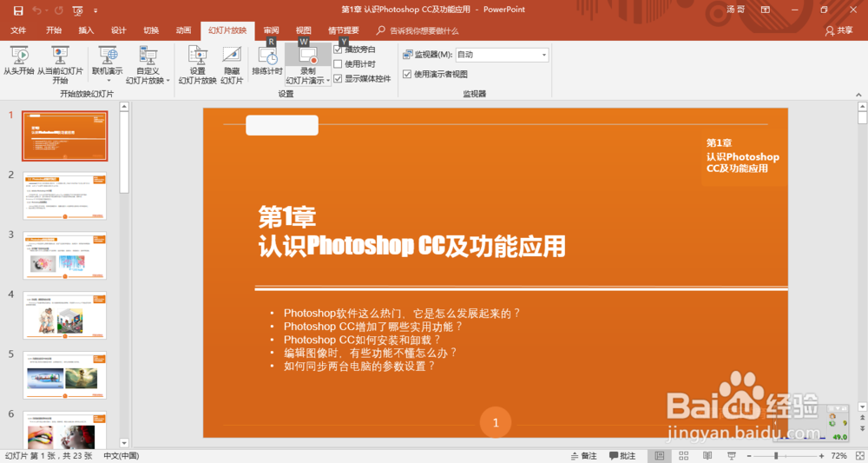Switch to the Home (开始) tab
This screenshot has height=463, width=868.
(54, 30)
